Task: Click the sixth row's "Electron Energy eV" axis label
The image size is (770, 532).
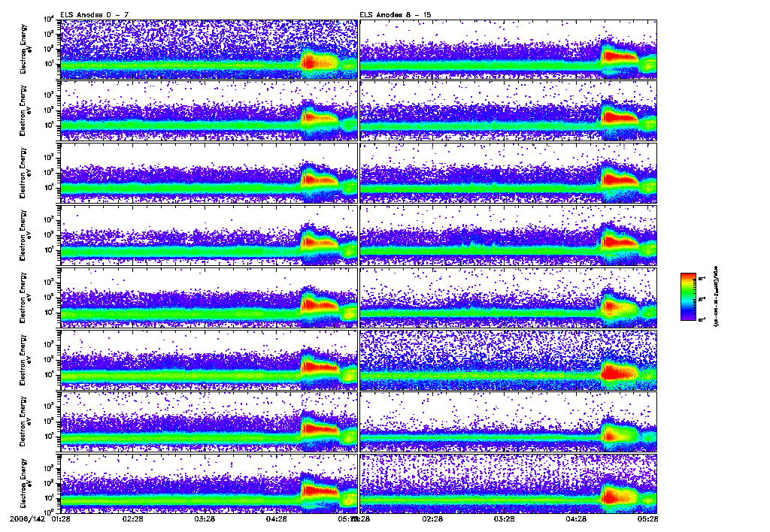Action: click(25, 360)
